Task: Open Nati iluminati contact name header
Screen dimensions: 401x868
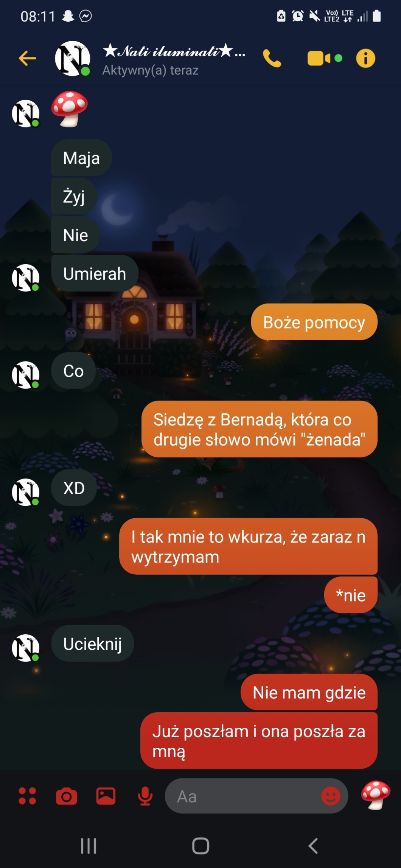Action: point(174,51)
